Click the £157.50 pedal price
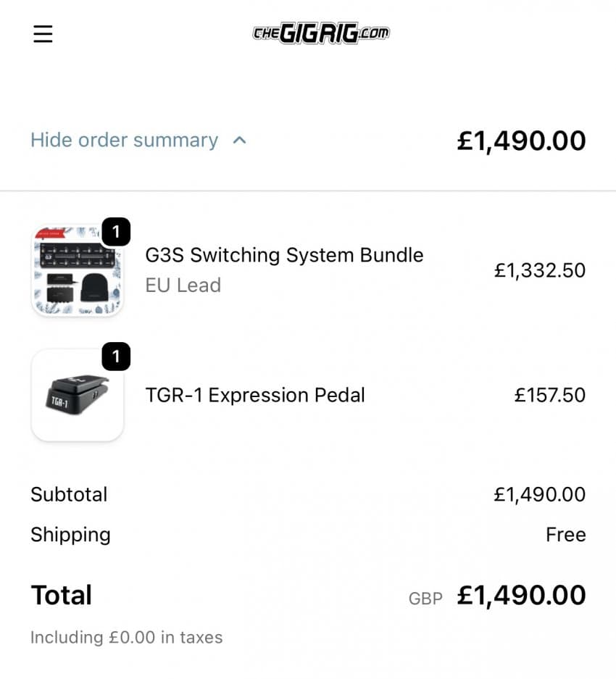The width and height of the screenshot is (616, 679). pyautogui.click(x=549, y=395)
